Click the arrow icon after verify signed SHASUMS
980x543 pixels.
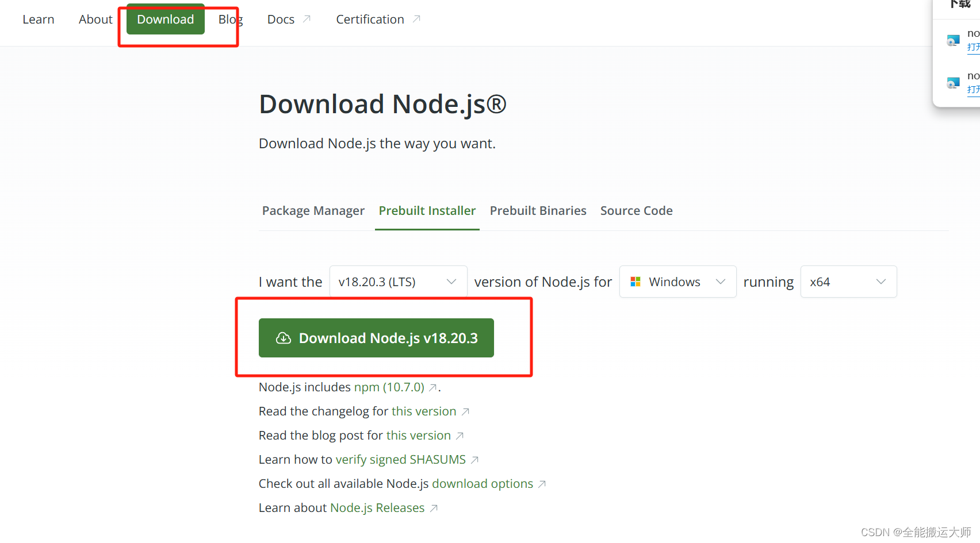point(475,460)
